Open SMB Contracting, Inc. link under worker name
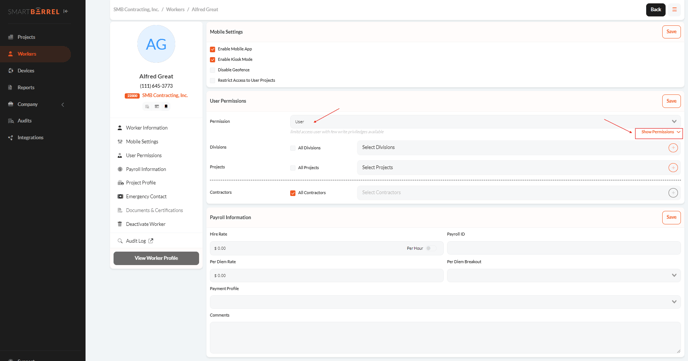Image resolution: width=688 pixels, height=361 pixels. coord(165,95)
